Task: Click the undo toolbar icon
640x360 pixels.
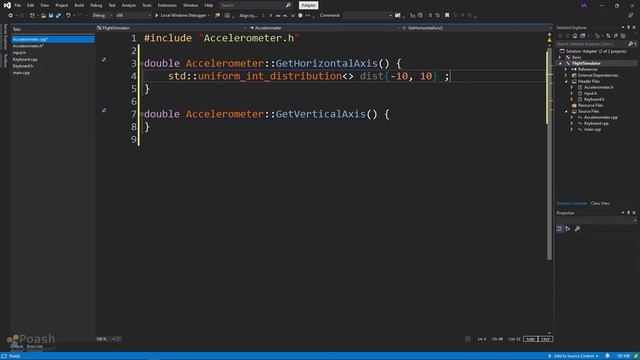Action: [x=68, y=16]
